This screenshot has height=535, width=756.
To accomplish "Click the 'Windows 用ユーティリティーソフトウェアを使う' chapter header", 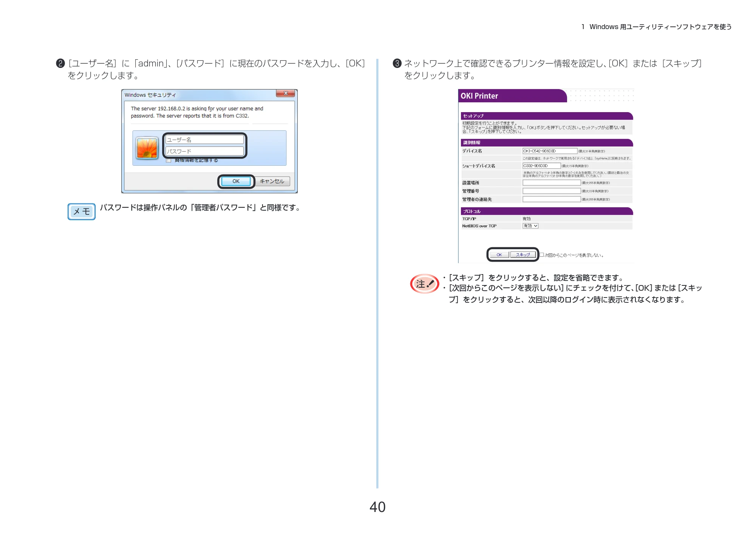I will (x=660, y=27).
